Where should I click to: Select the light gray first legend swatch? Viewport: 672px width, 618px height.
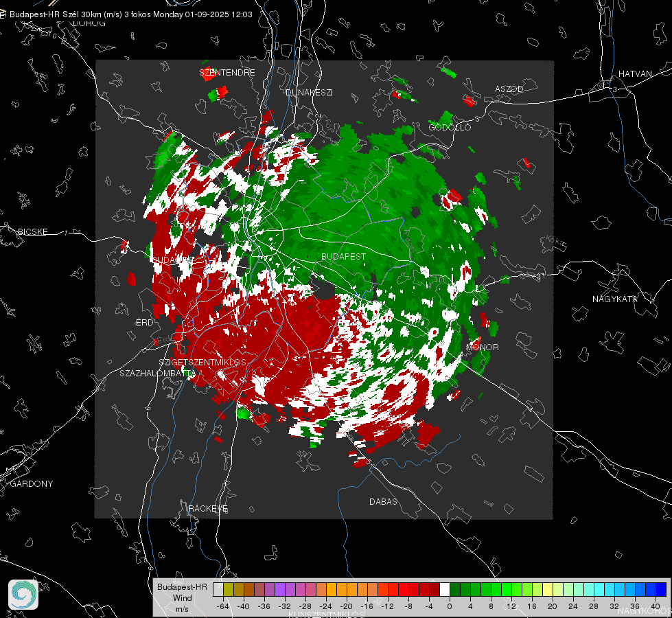coord(218,589)
